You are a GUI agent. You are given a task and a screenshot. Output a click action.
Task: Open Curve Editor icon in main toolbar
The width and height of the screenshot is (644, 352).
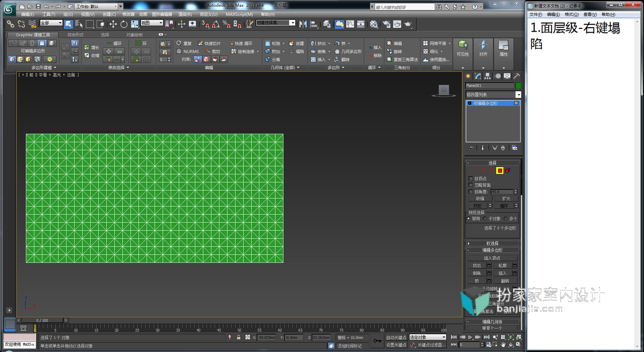pyautogui.click(x=350, y=24)
